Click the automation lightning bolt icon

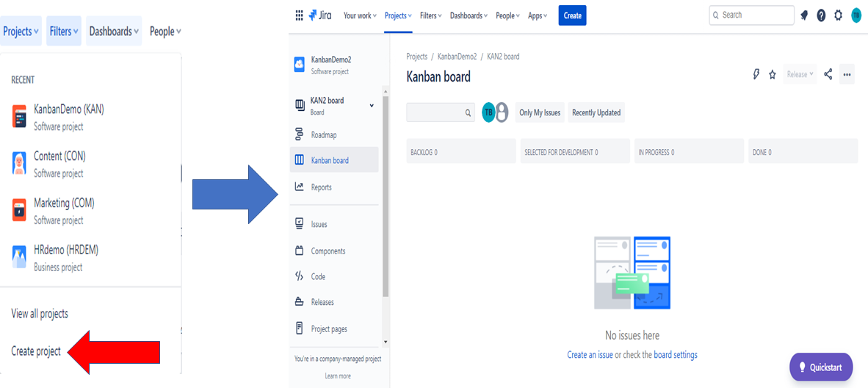pyautogui.click(x=756, y=74)
